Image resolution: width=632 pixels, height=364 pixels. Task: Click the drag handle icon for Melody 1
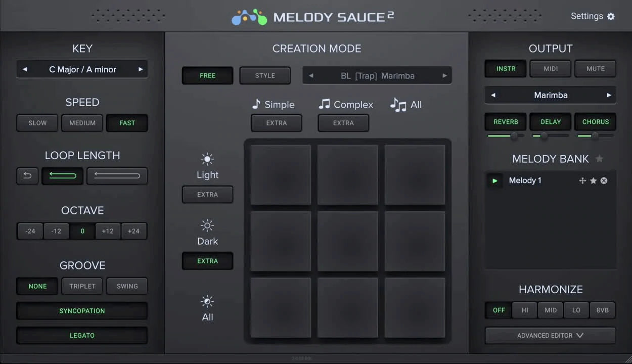point(582,180)
